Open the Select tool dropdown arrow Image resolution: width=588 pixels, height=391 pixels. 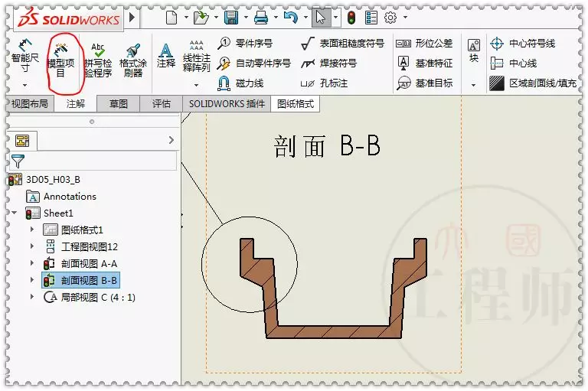(x=335, y=18)
